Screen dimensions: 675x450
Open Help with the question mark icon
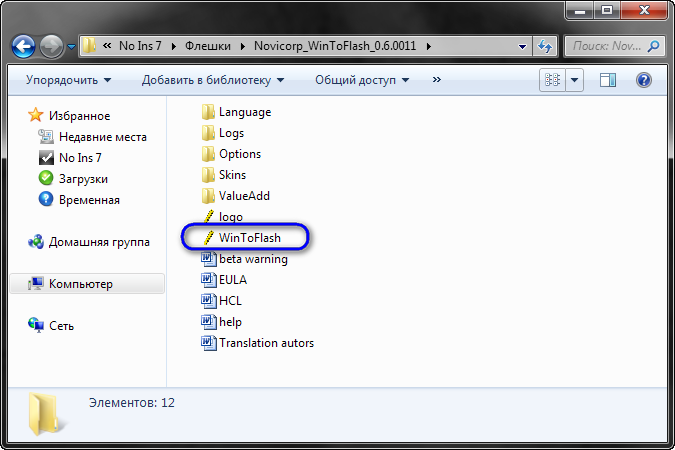644,80
